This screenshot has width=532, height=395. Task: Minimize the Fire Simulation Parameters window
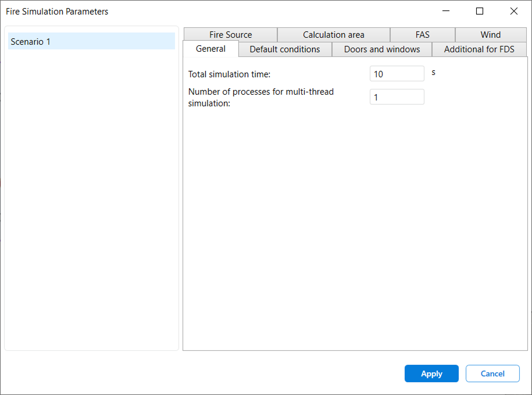446,11
